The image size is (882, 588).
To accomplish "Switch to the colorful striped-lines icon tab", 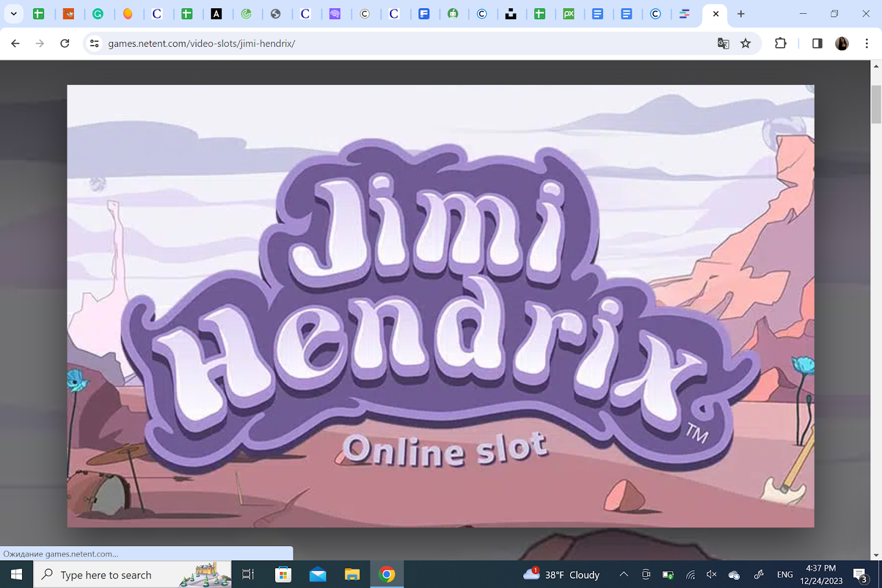I will 684,14.
